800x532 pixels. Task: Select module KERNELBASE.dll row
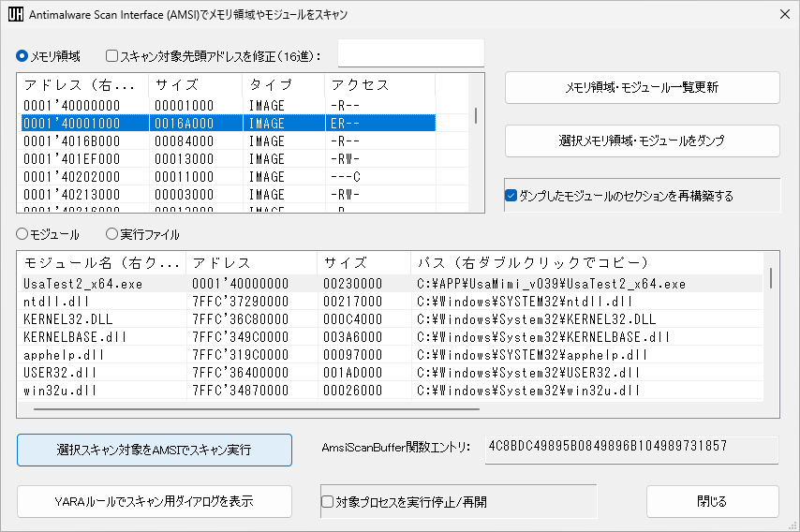click(x=392, y=337)
